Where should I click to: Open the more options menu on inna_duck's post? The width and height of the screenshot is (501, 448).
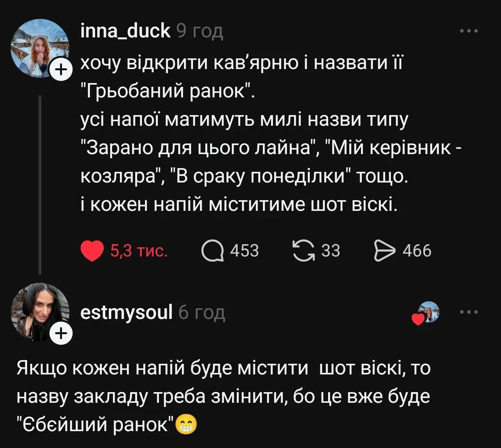click(x=469, y=31)
